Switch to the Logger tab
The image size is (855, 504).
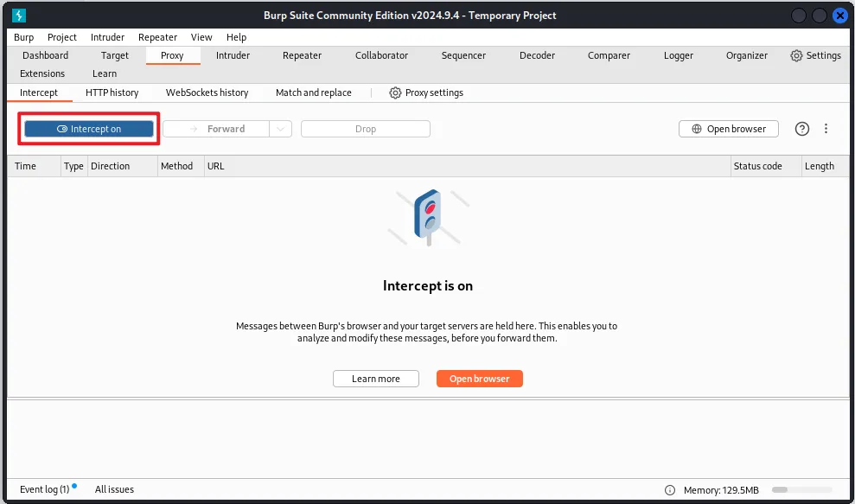point(679,55)
